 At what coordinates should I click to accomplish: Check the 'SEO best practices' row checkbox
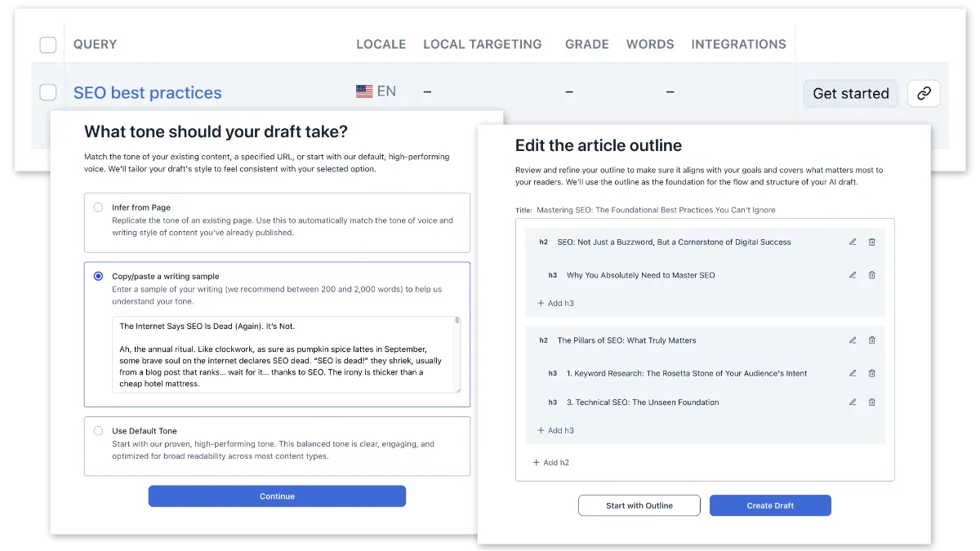(48, 92)
